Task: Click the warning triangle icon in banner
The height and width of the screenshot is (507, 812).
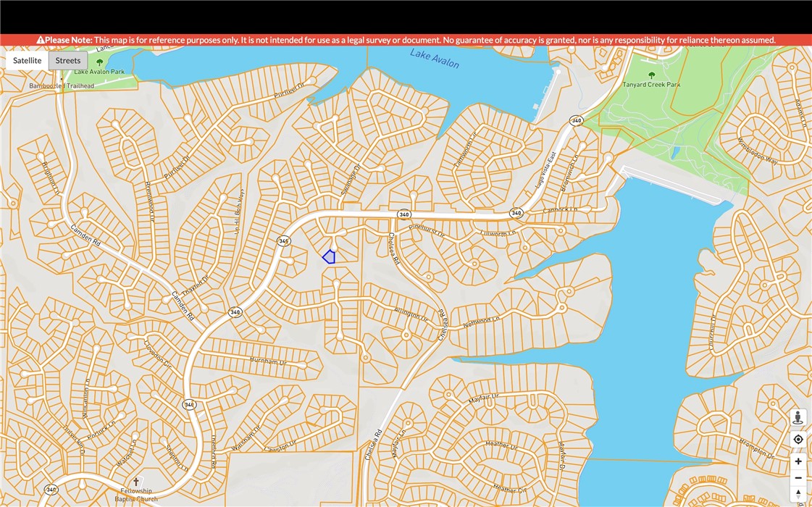Action: [x=41, y=40]
